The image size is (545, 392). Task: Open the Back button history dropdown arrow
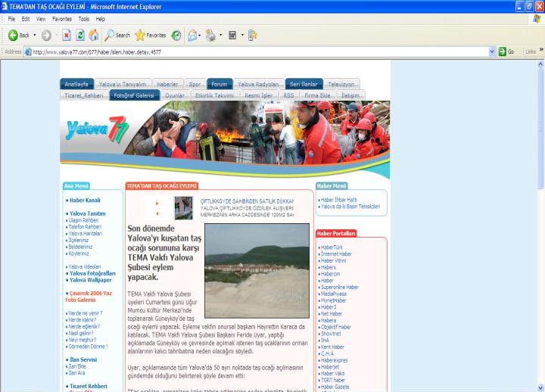pos(34,35)
